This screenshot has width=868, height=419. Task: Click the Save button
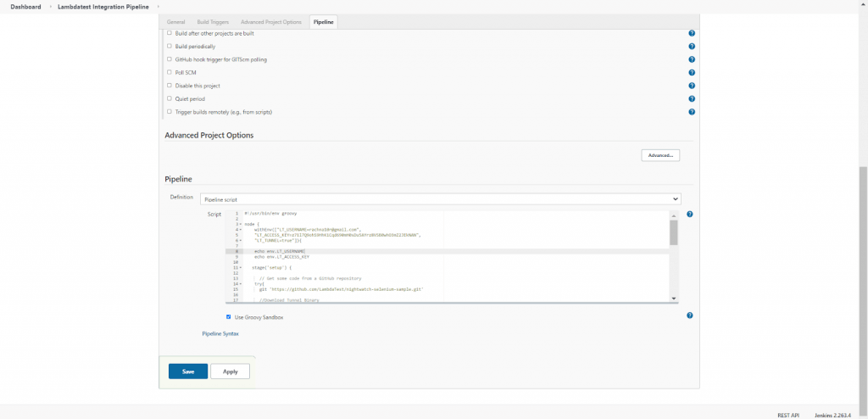(188, 372)
